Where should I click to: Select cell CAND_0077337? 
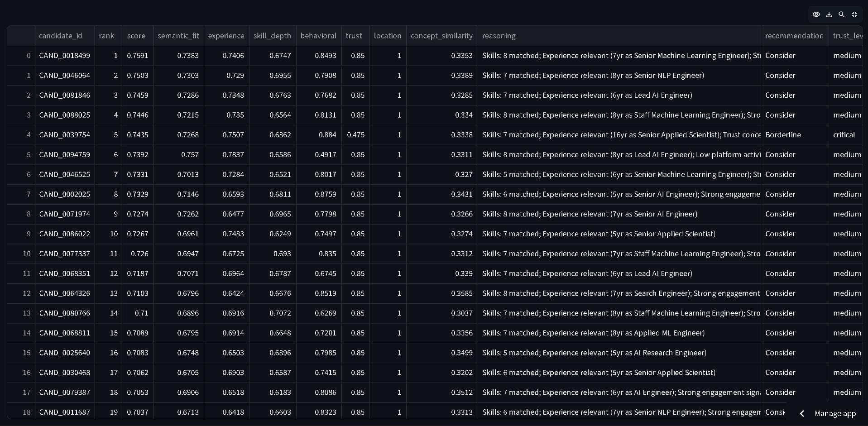[65, 254]
